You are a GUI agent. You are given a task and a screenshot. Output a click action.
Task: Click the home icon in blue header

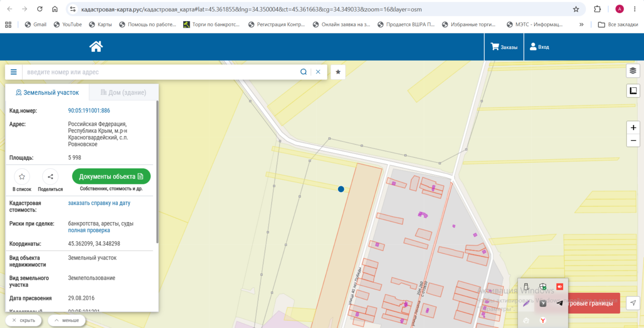click(96, 46)
